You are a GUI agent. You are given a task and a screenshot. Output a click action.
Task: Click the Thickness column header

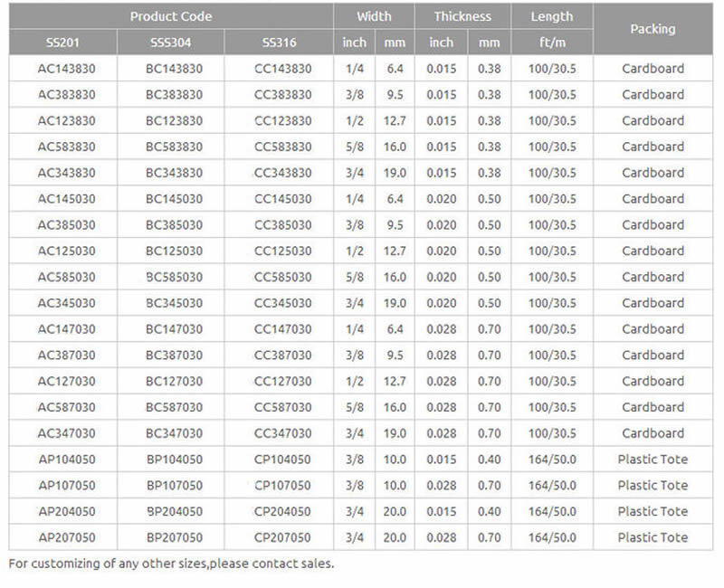(x=462, y=16)
